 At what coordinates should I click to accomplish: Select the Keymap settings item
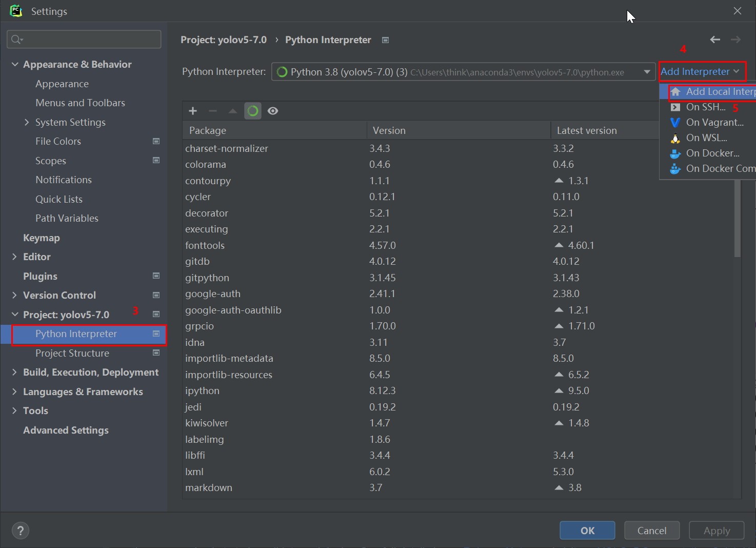(42, 238)
